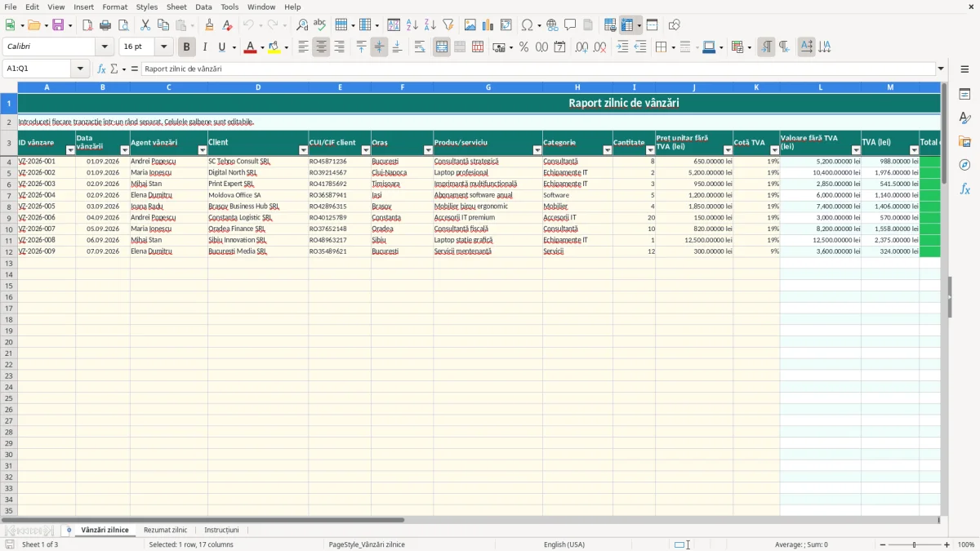The height and width of the screenshot is (551, 980).
Task: Click the Print icon
Action: coord(105,25)
